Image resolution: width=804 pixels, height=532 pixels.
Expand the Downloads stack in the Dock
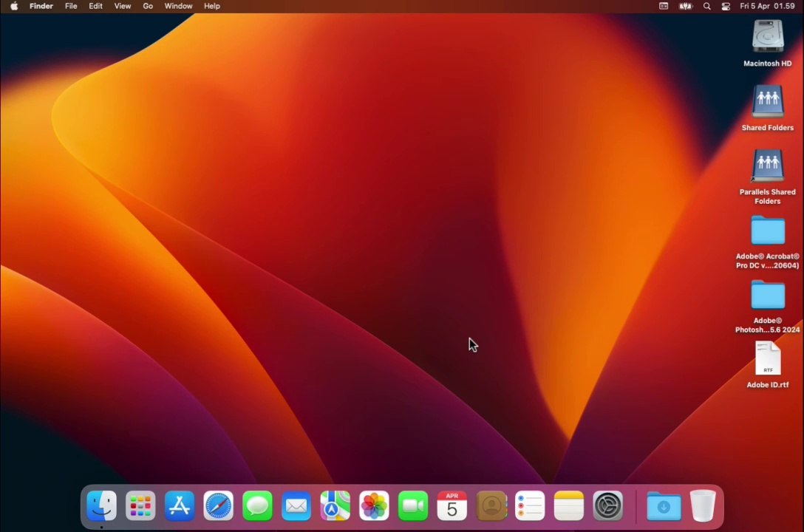(x=664, y=506)
